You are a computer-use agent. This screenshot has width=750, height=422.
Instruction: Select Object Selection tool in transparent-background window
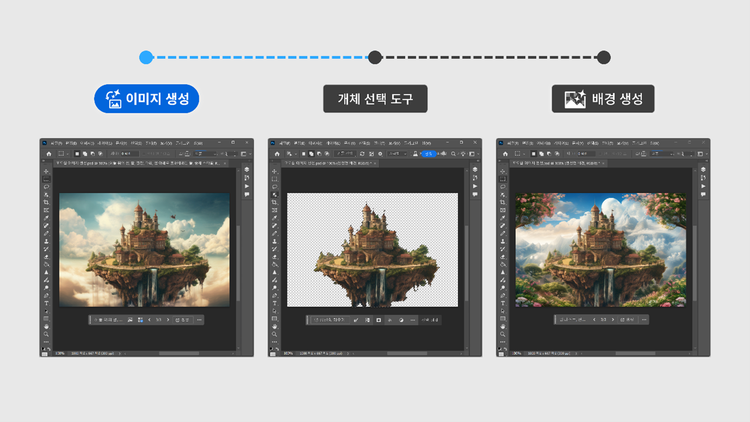pos(275,195)
